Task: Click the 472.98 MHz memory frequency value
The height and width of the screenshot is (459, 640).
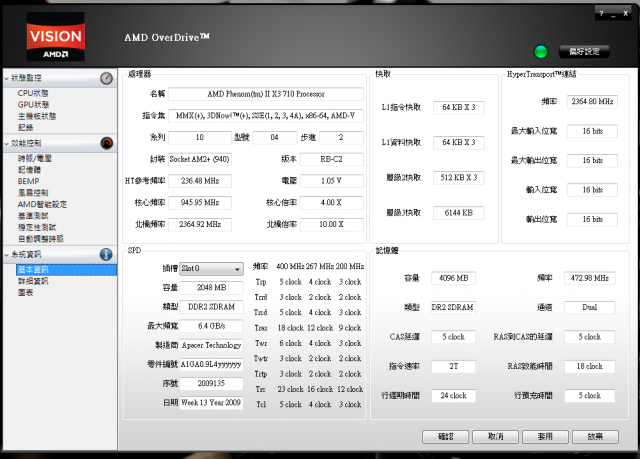Action: [x=590, y=278]
